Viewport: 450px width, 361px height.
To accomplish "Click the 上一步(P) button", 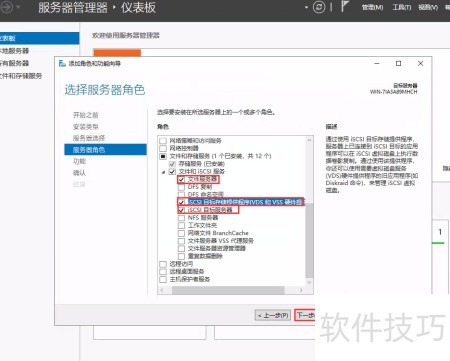I will coord(273,315).
